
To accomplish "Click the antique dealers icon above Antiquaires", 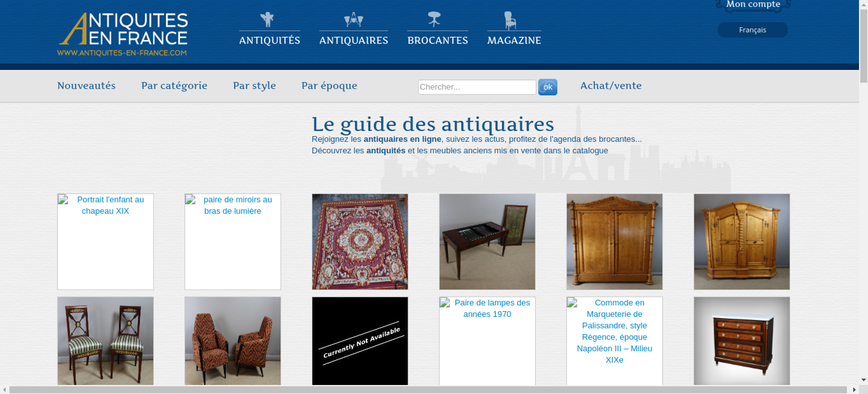I will tap(353, 20).
